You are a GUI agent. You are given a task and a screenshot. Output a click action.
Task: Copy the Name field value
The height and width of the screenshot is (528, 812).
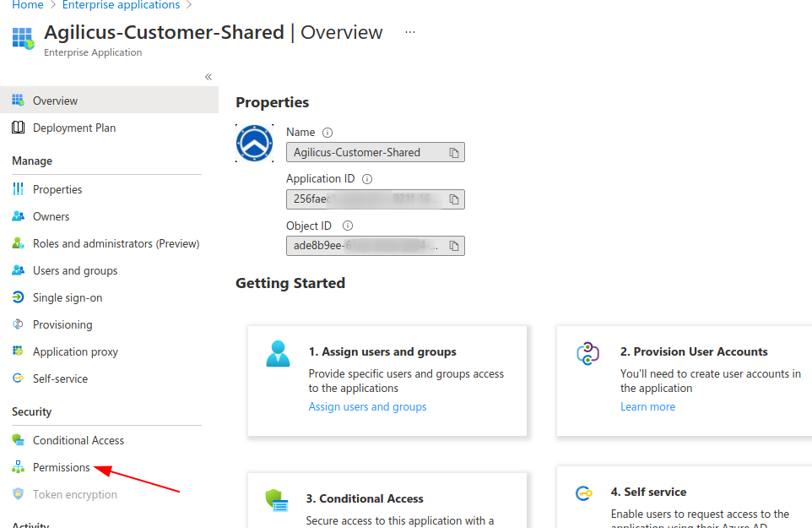click(x=454, y=153)
